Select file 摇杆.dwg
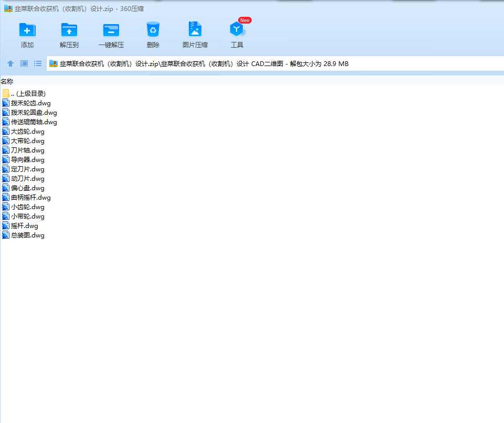The image size is (504, 423). 20,226
